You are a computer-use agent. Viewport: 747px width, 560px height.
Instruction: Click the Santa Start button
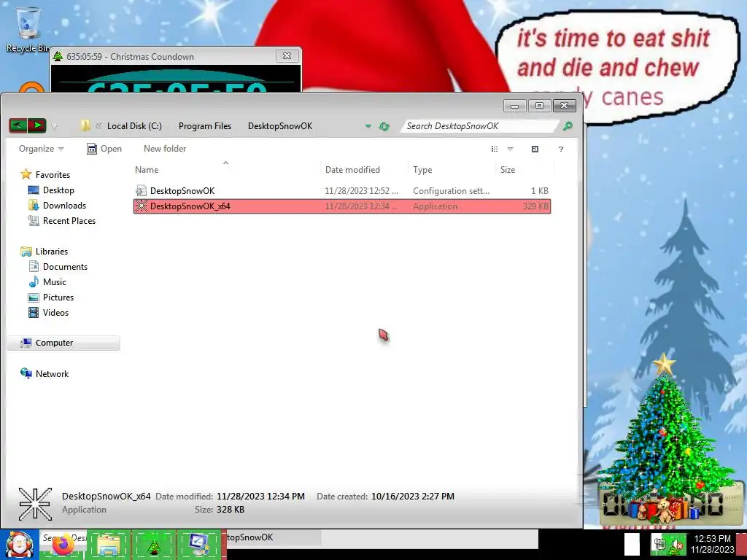(x=19, y=545)
